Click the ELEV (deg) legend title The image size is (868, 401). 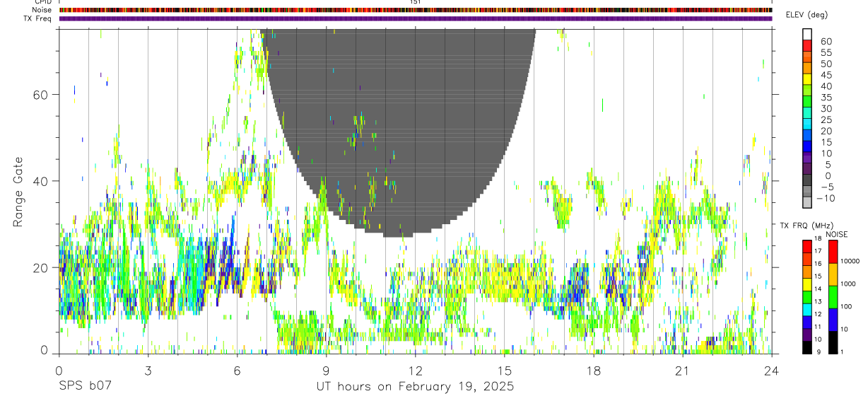click(807, 15)
